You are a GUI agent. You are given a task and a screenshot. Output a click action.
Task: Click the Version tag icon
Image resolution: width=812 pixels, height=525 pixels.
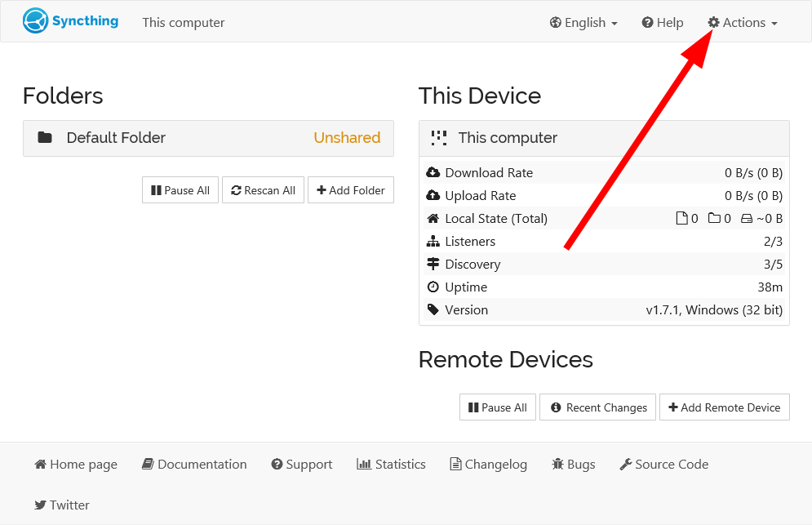tap(433, 310)
